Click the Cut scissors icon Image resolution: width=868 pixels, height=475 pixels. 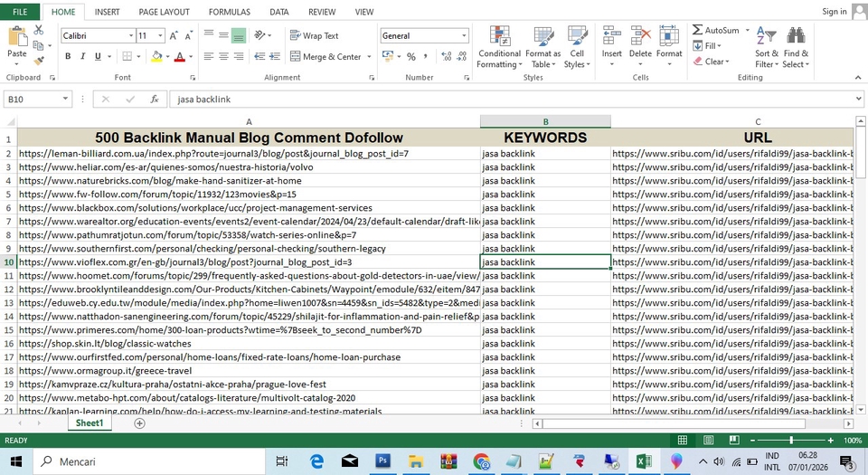click(x=39, y=30)
